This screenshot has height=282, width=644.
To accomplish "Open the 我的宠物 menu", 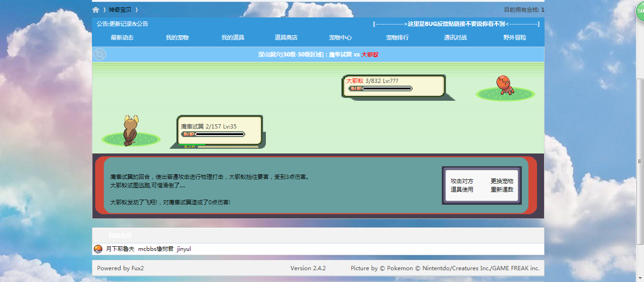I will point(177,38).
